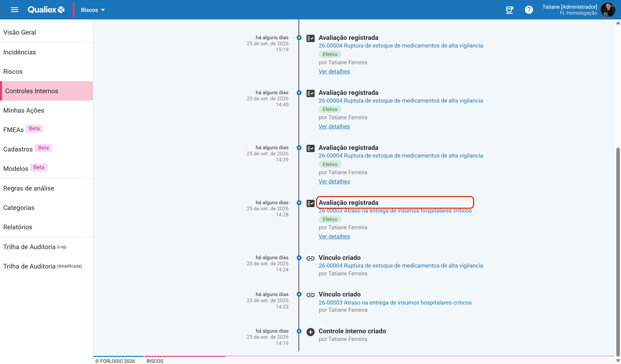Go to Regras de análise

(x=47, y=188)
